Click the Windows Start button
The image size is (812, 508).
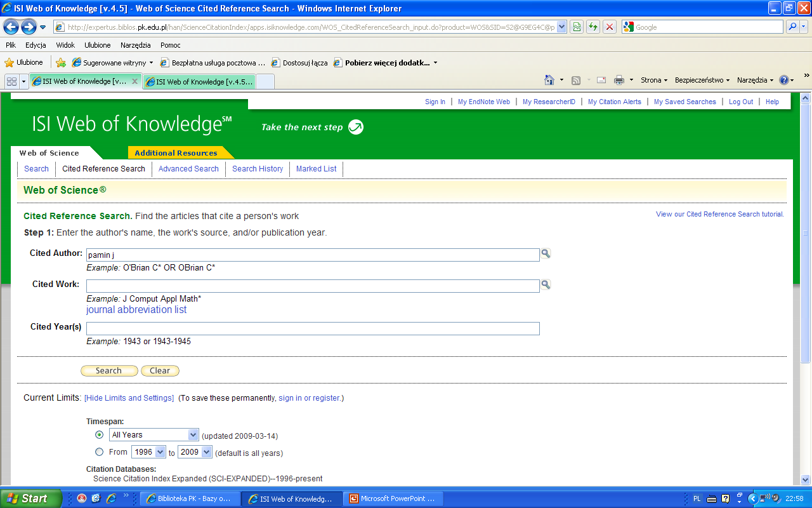(x=31, y=498)
